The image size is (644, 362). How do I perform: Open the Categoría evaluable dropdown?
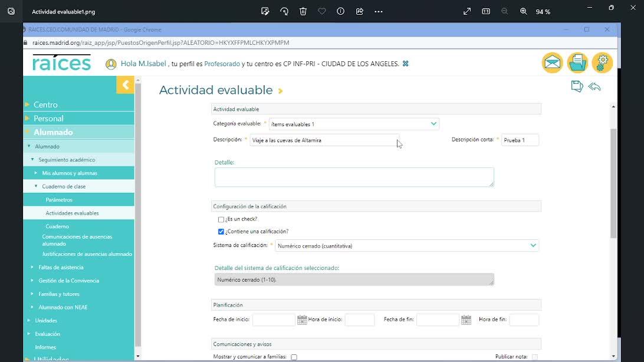[354, 124]
